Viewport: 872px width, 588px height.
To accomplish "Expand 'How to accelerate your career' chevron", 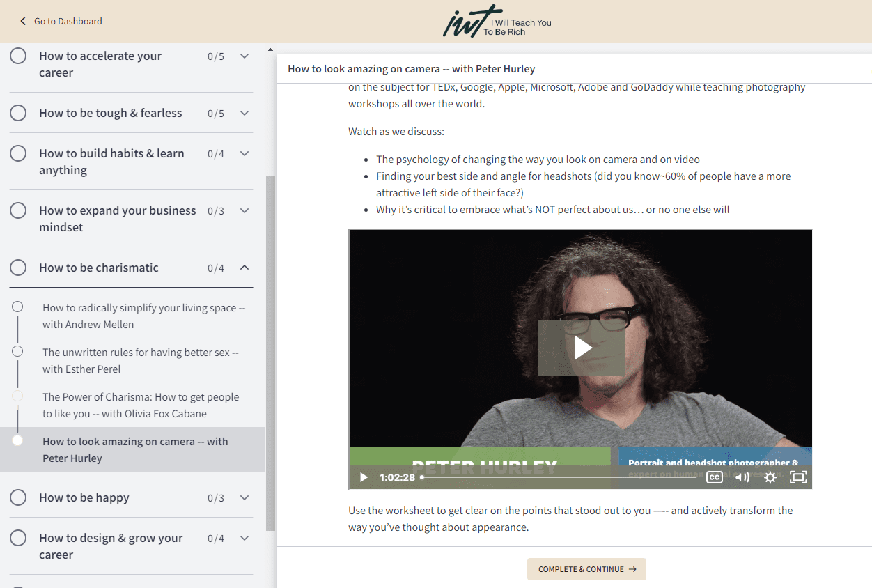I will (244, 56).
